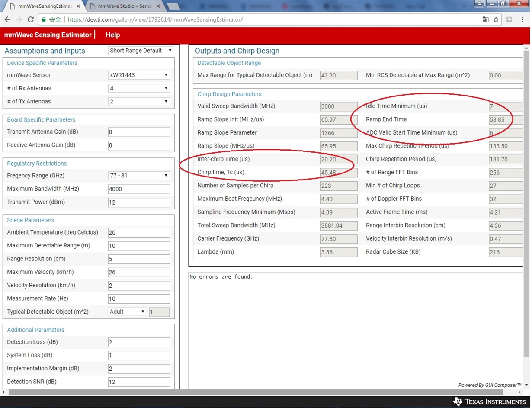Image resolution: width=532 pixels, height=408 pixels.
Task: Bookmark this page with the star icon
Action: coord(496,19)
